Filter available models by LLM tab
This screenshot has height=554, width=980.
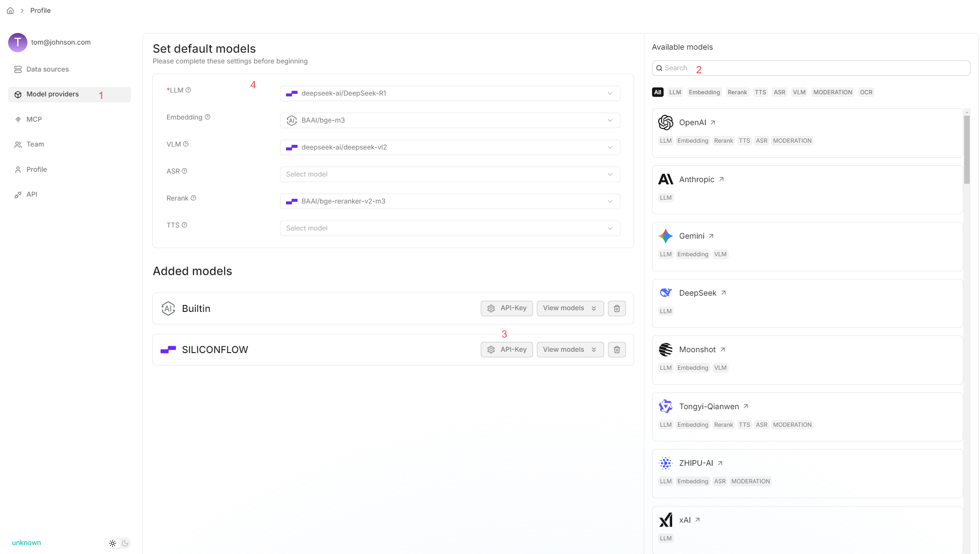675,92
